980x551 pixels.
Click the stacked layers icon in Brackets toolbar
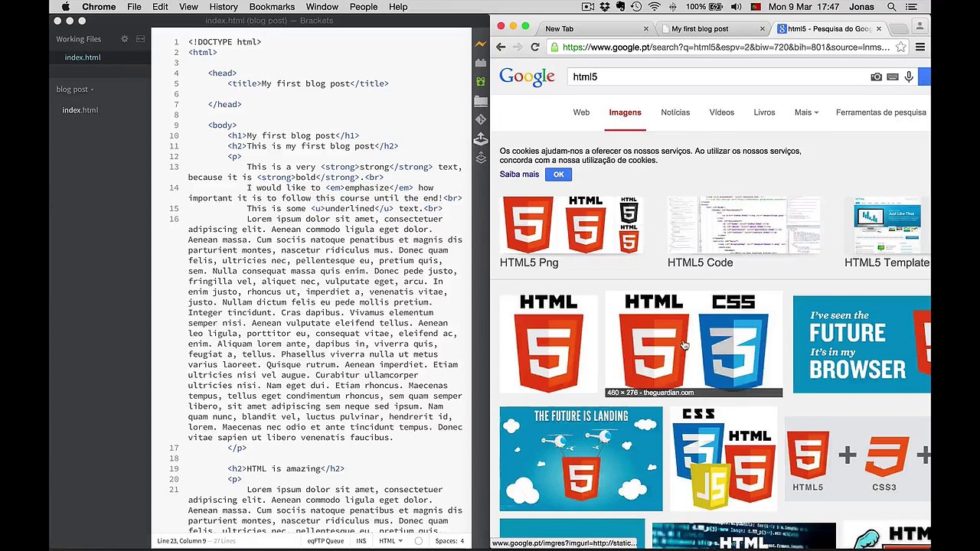(480, 158)
